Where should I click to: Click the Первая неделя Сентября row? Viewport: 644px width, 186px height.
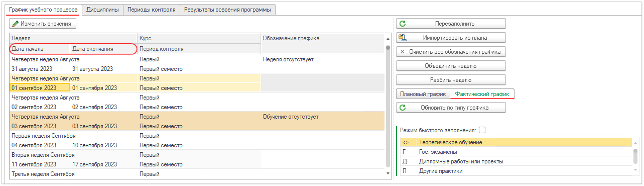coord(73,136)
